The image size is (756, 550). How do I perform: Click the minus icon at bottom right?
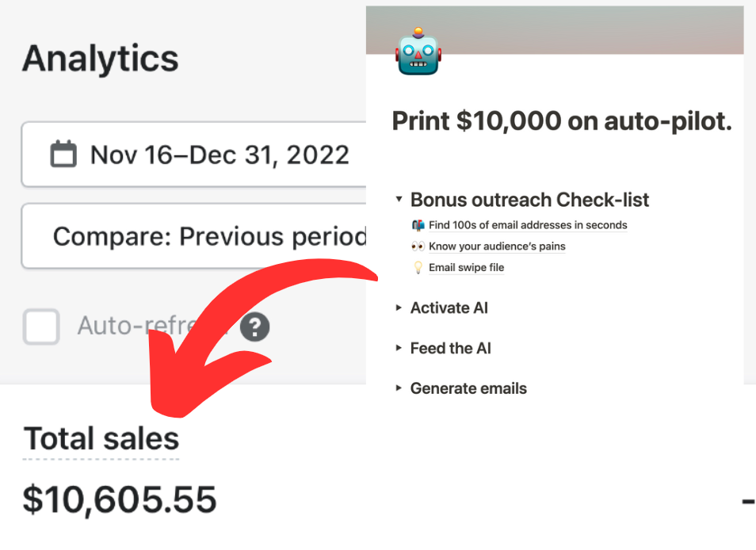tap(746, 500)
